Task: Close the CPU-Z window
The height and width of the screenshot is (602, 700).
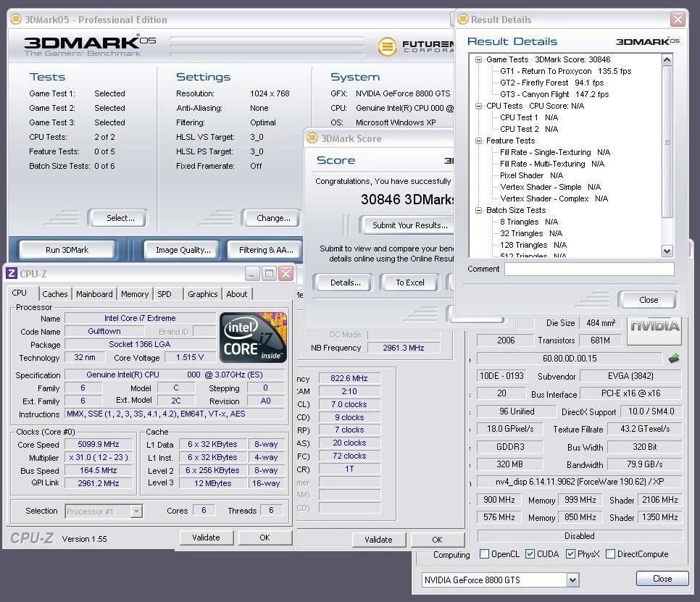Action: coord(286,273)
